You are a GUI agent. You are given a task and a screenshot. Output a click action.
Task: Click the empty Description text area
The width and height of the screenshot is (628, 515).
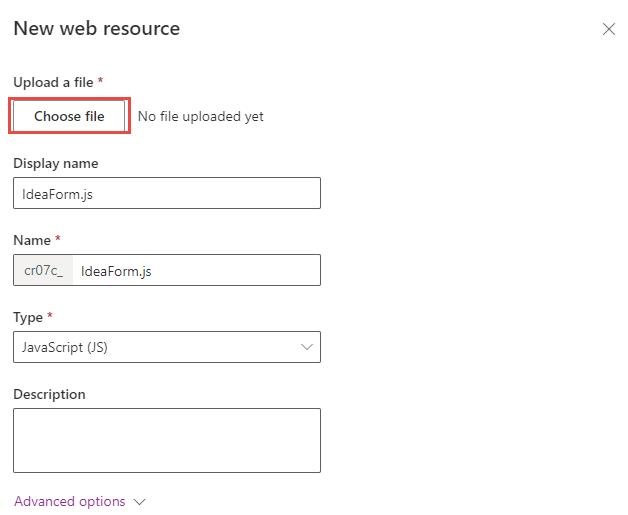(167, 440)
